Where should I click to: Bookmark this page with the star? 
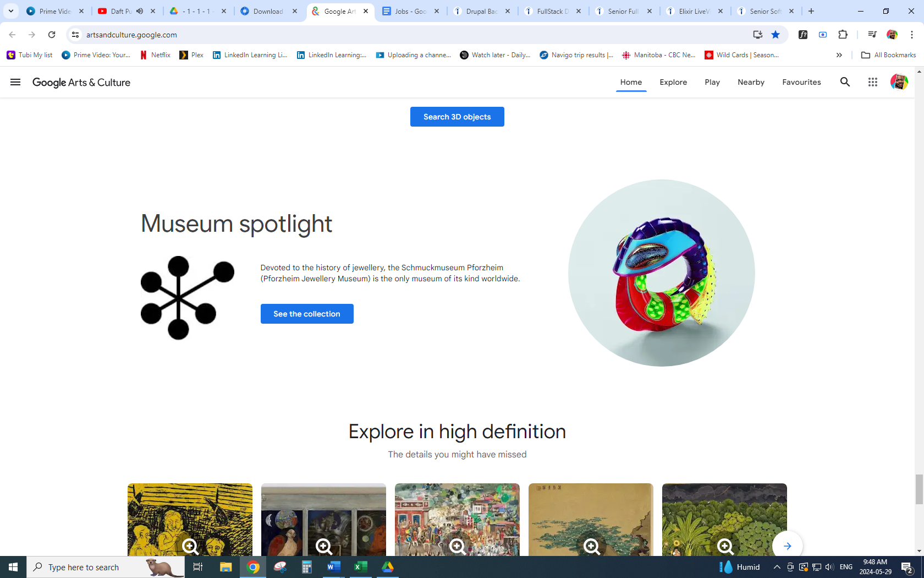pyautogui.click(x=776, y=35)
